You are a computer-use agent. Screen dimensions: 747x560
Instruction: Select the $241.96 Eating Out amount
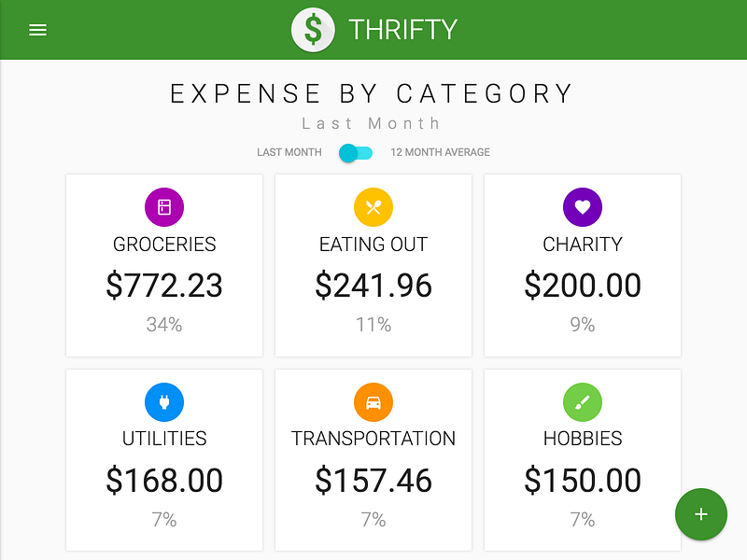coord(373,286)
